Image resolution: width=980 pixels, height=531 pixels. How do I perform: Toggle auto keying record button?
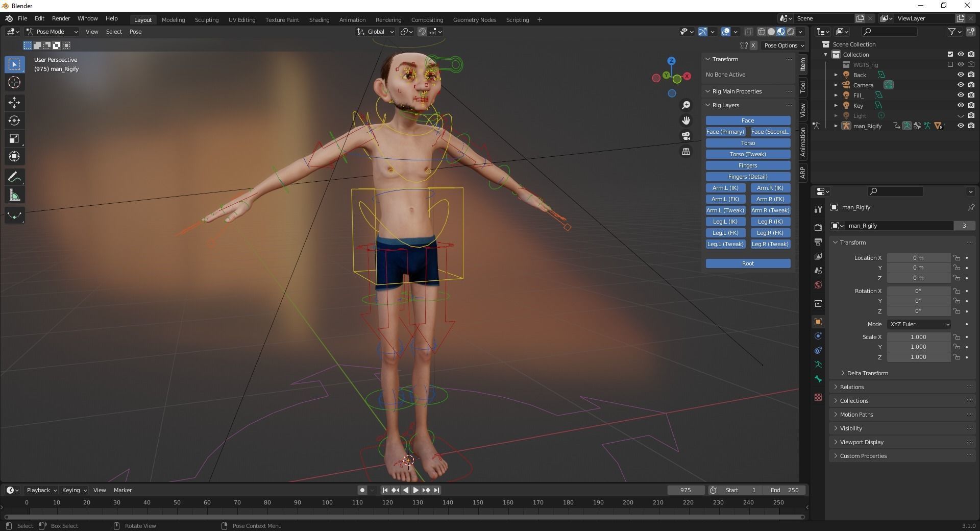coord(362,490)
